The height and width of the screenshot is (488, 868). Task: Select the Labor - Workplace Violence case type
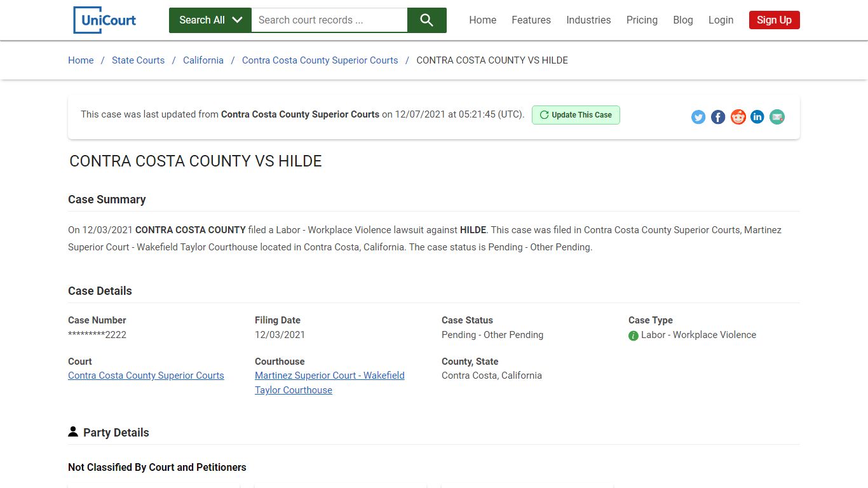698,335
